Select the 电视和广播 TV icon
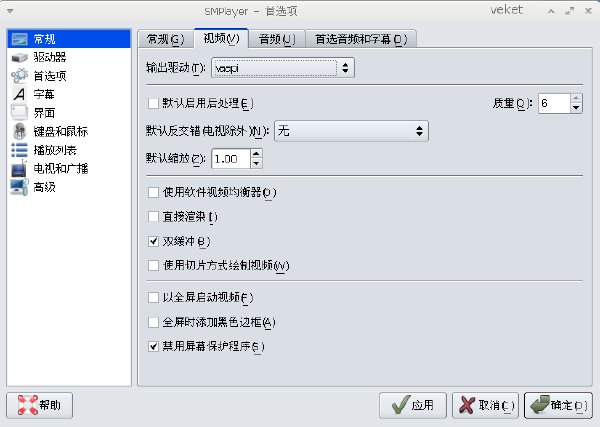 pos(19,168)
